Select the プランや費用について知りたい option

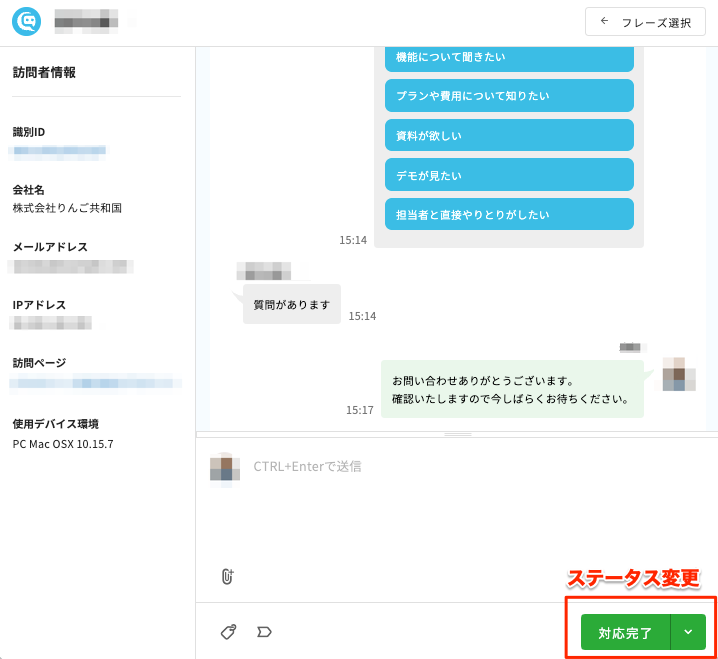click(509, 96)
